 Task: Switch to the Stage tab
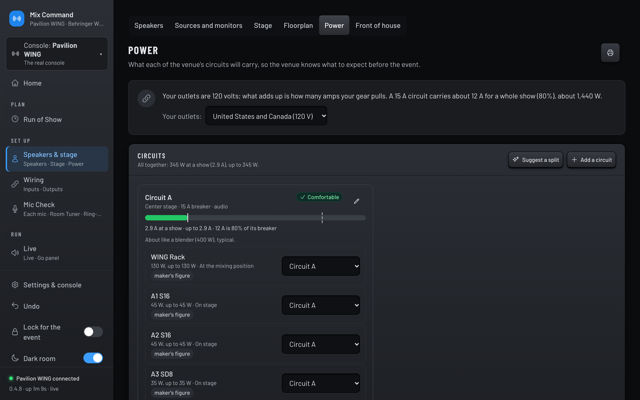pos(263,25)
